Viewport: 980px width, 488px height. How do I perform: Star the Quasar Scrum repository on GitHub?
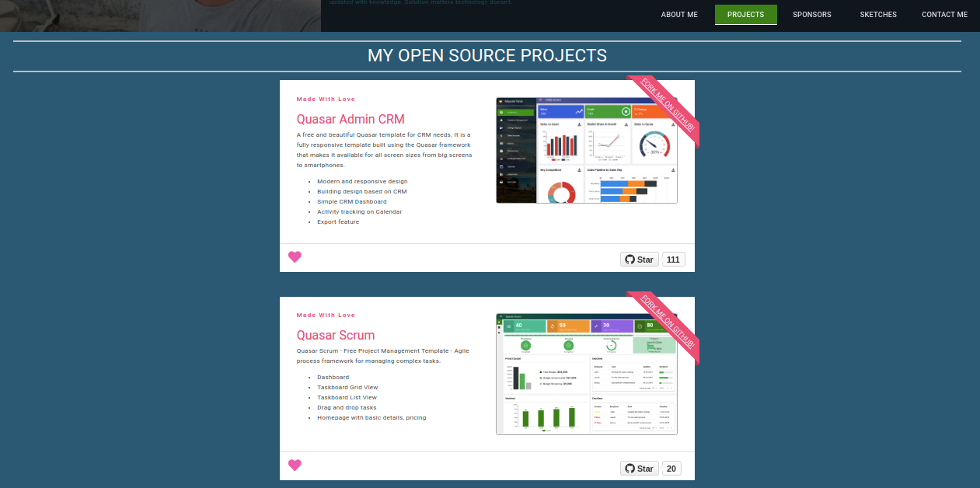[639, 469]
